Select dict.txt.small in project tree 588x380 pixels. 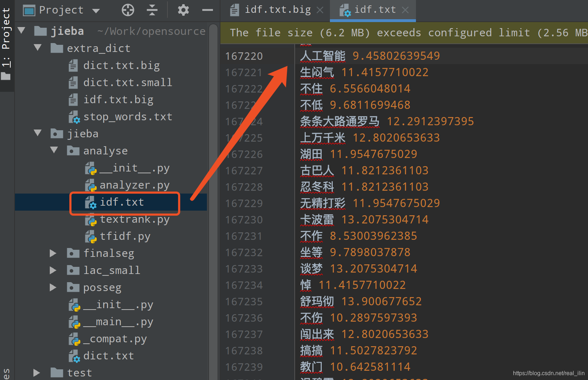point(128,83)
